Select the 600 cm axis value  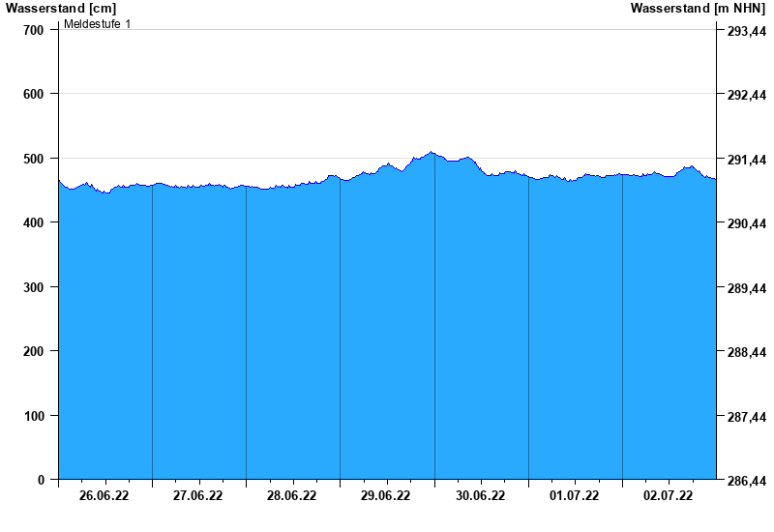click(34, 94)
